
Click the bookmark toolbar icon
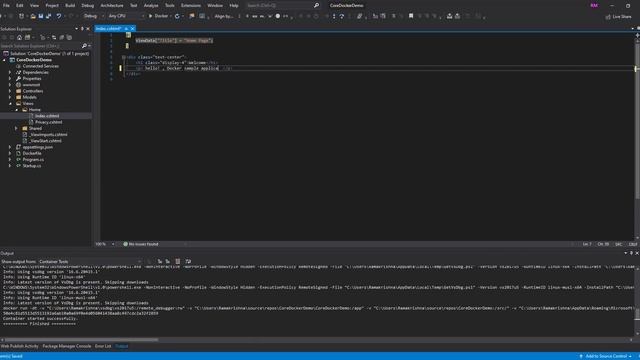click(x=411, y=16)
